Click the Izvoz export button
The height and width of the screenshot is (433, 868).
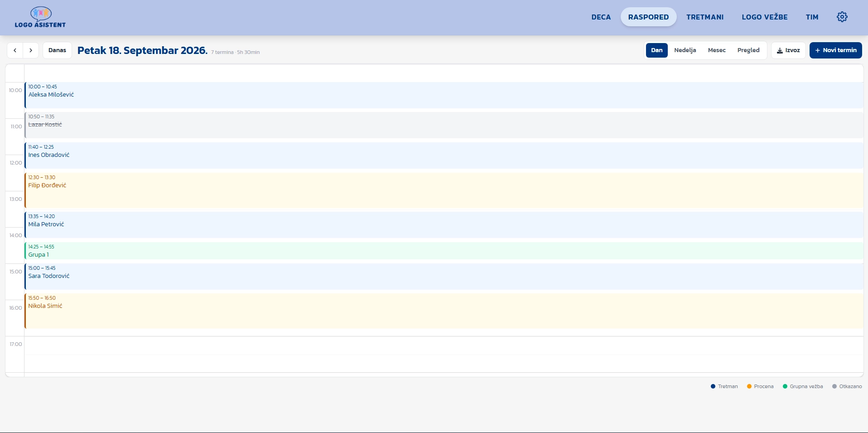tap(788, 50)
